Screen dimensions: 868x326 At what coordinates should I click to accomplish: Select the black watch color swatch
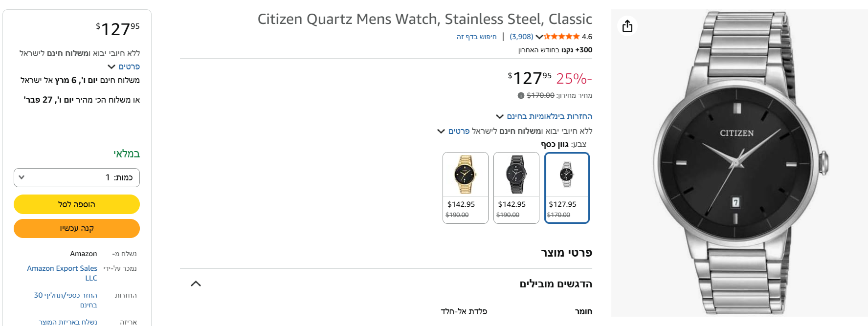click(x=516, y=188)
